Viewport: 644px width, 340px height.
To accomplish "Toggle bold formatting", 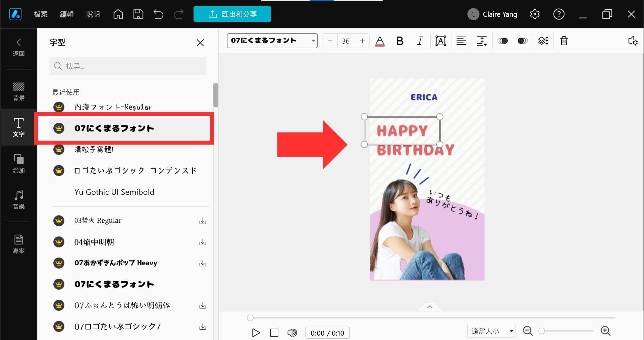I will [x=399, y=41].
